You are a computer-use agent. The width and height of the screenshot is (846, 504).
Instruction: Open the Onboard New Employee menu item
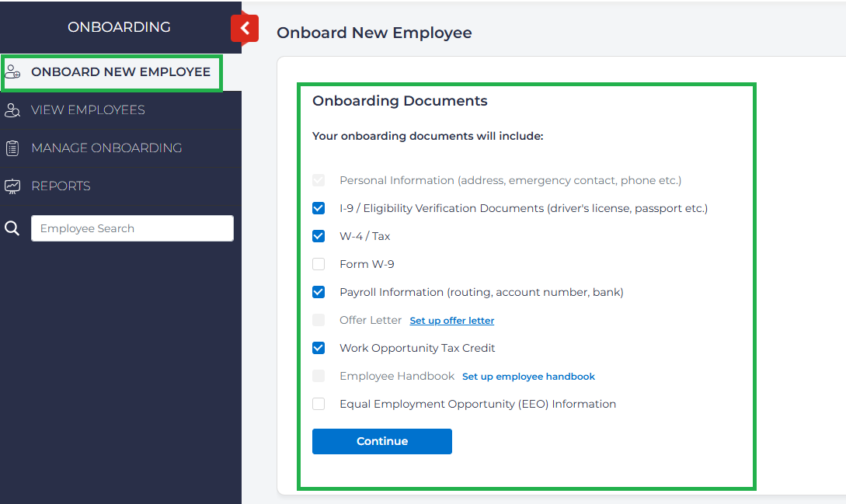[120, 72]
